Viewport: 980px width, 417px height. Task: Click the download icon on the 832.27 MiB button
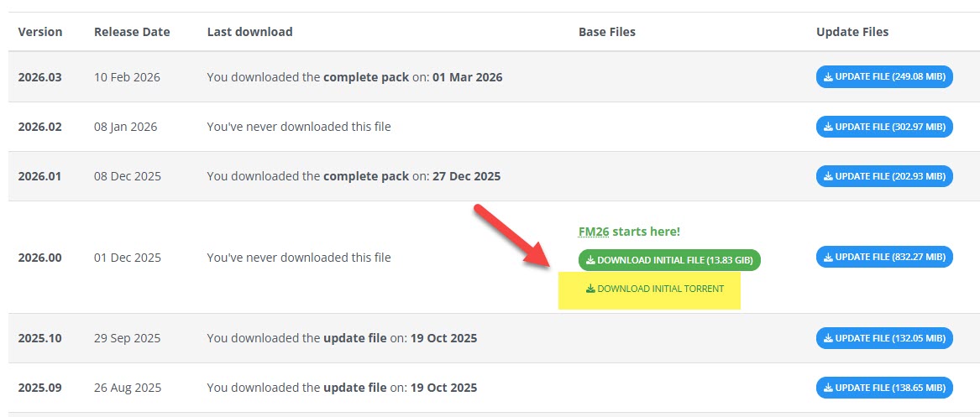828,257
